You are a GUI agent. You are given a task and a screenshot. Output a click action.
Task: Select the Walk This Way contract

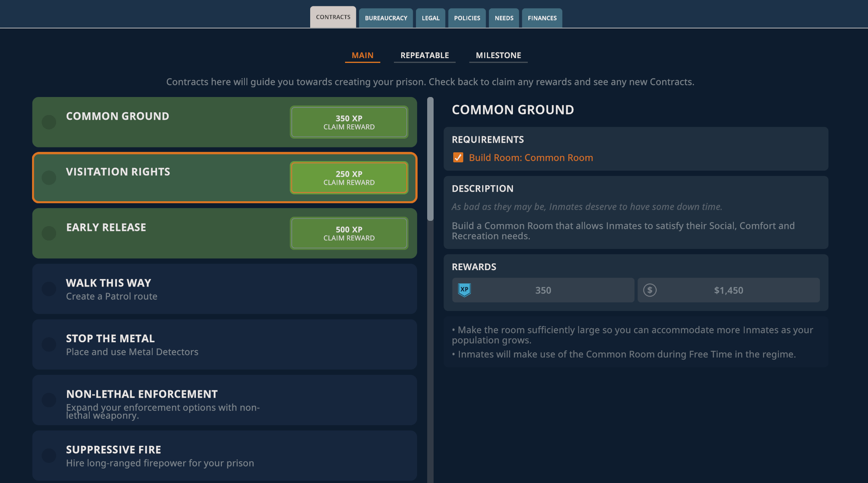click(x=224, y=289)
